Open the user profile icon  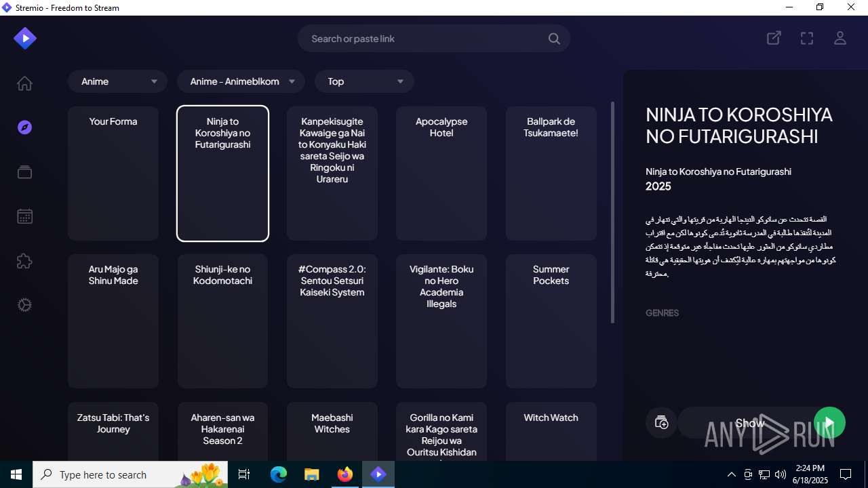click(840, 39)
